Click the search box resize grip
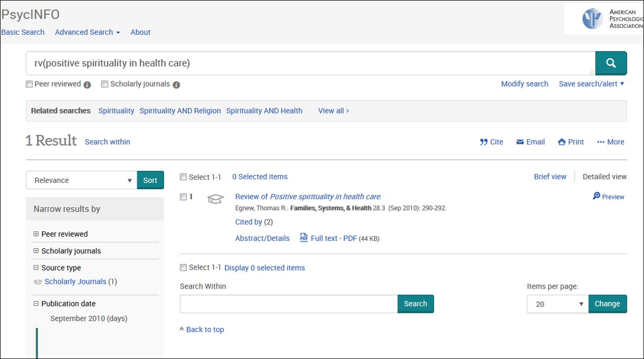 pyautogui.click(x=591, y=72)
